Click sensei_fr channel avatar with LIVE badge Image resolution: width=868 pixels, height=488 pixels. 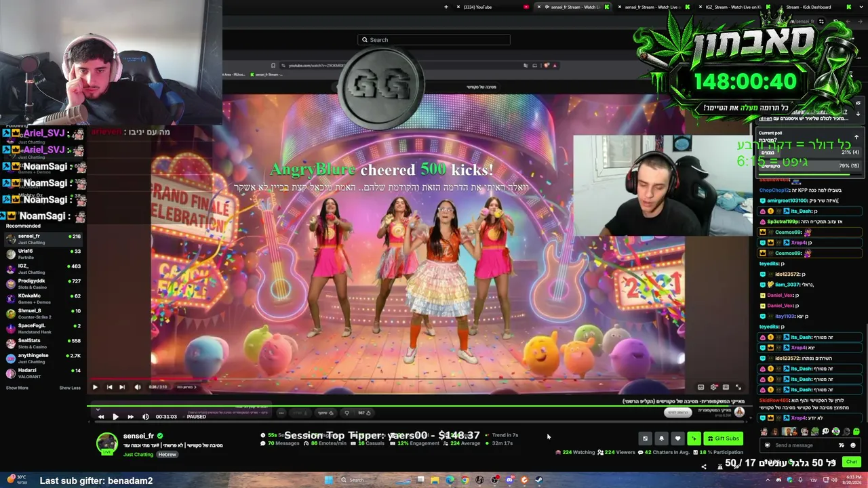106,443
